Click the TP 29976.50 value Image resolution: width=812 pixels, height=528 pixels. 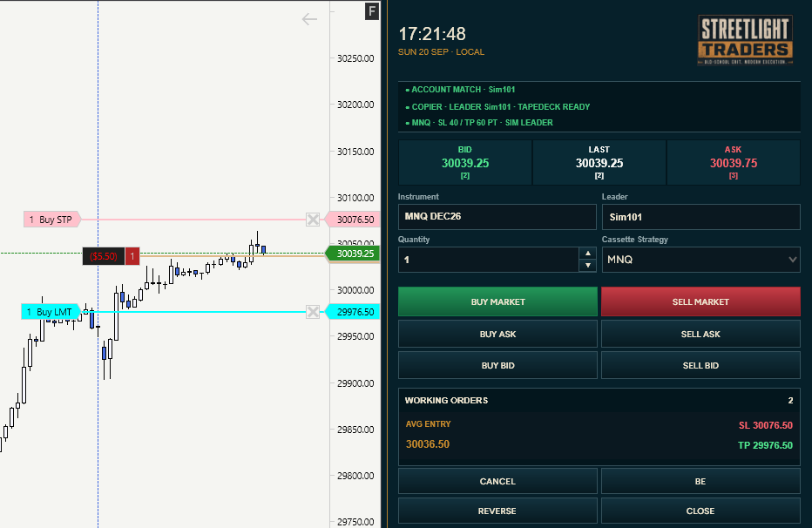766,445
